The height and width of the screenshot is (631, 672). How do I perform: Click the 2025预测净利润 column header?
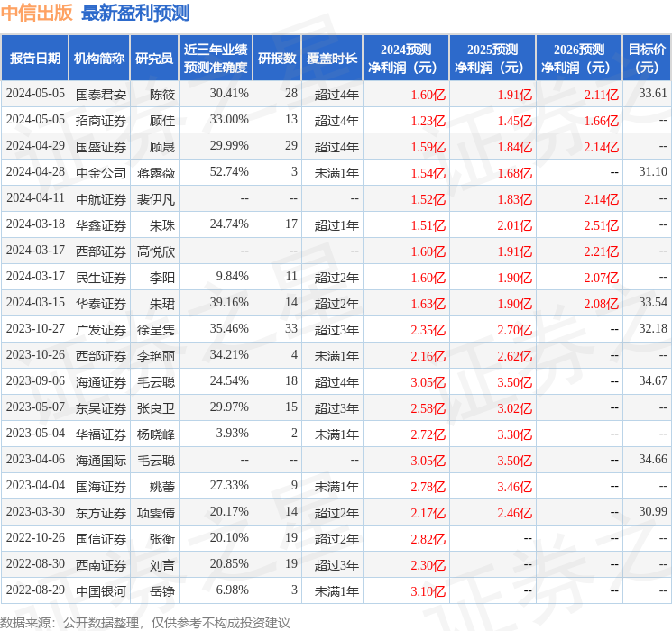(x=492, y=58)
